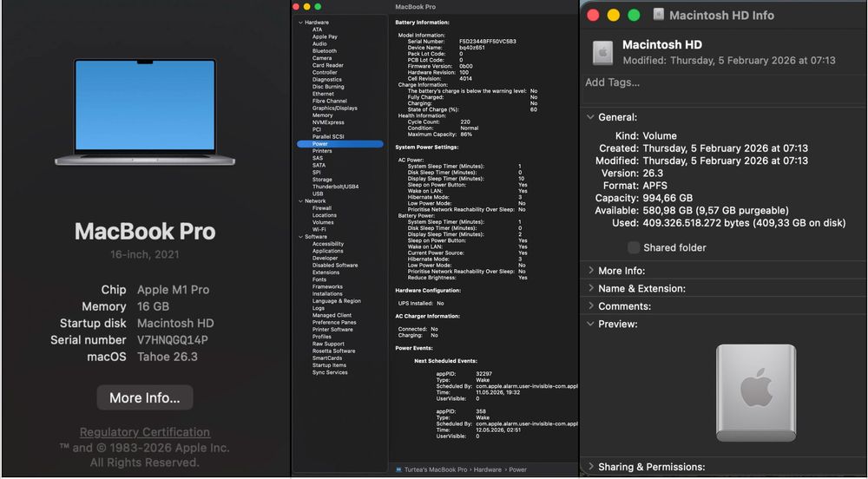Expand the Sharing & Permissions section
Screen dimensions: 868x479
pyautogui.click(x=590, y=466)
